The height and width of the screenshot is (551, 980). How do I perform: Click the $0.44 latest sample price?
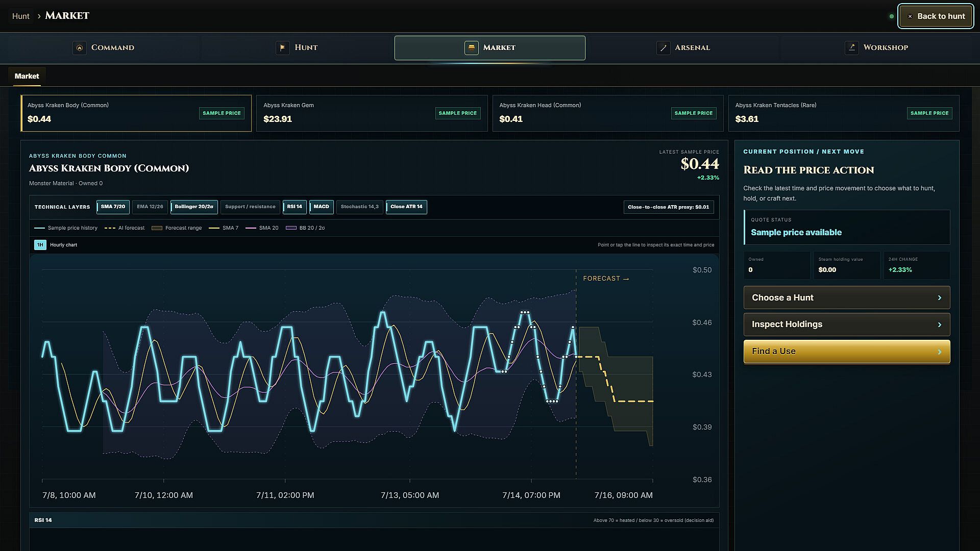[x=700, y=164]
